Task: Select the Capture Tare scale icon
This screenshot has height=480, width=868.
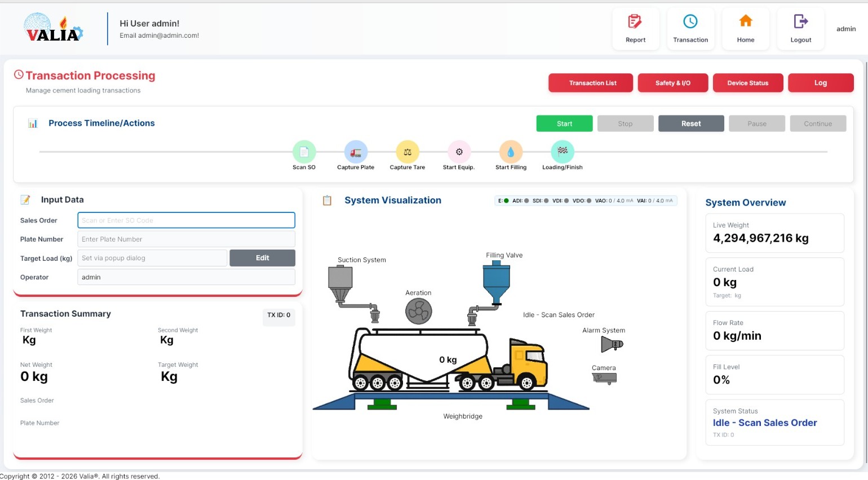Action: click(408, 152)
